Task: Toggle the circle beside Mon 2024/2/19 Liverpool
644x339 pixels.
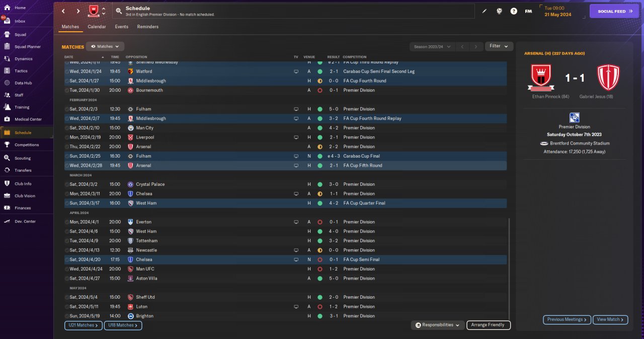Action: [x=67, y=137]
